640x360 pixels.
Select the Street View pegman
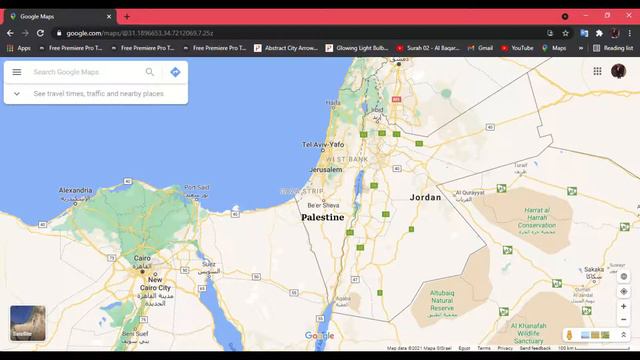(569, 335)
